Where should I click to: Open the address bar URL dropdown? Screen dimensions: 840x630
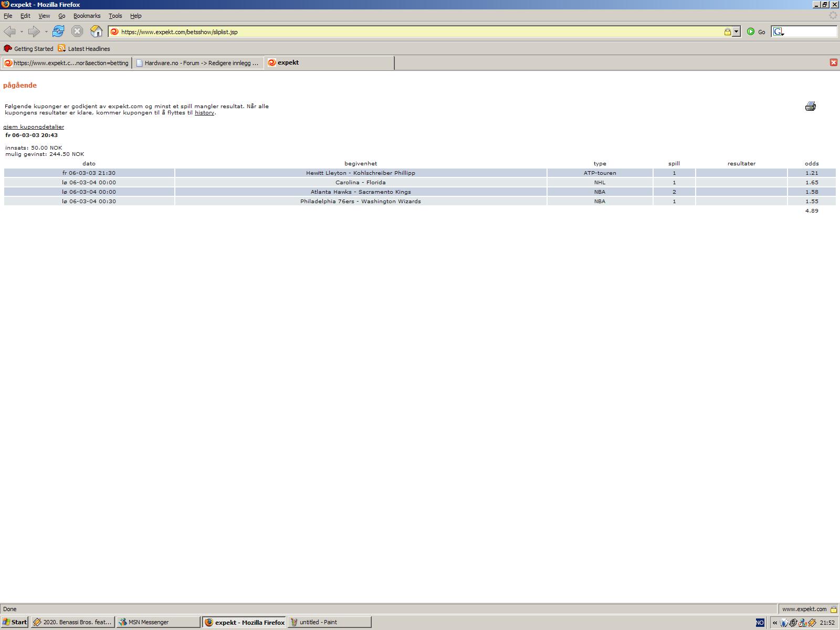(x=736, y=31)
